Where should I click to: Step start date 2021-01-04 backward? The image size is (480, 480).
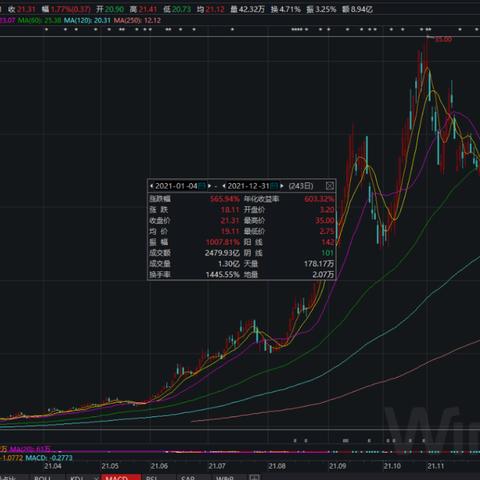pos(152,186)
